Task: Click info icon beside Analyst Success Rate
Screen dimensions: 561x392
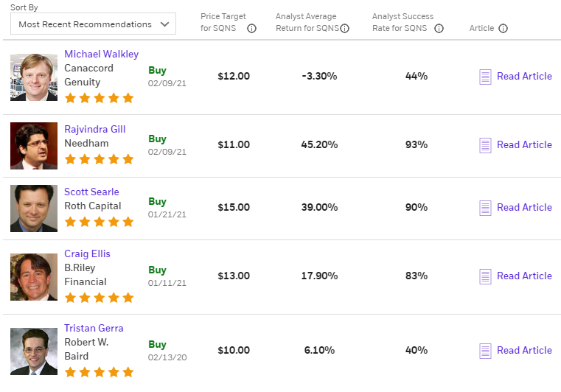Action: point(439,29)
